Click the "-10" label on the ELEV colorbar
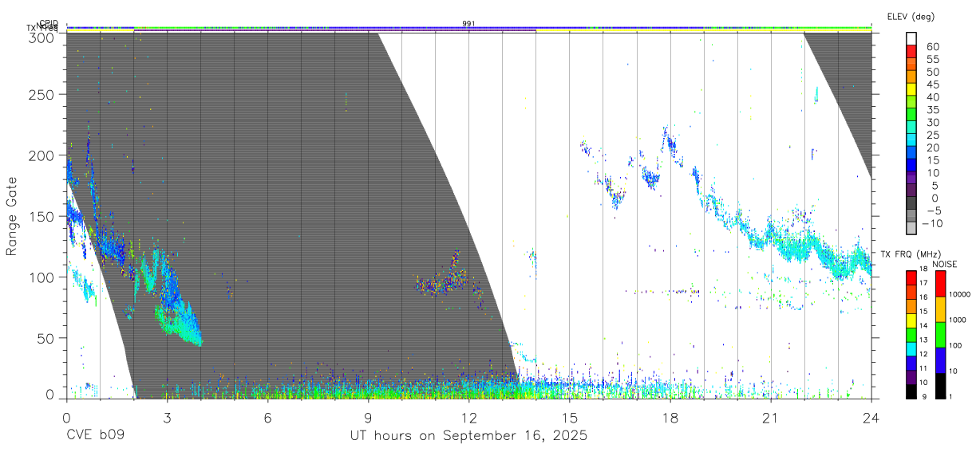This screenshot has width=980, height=452. point(932,223)
